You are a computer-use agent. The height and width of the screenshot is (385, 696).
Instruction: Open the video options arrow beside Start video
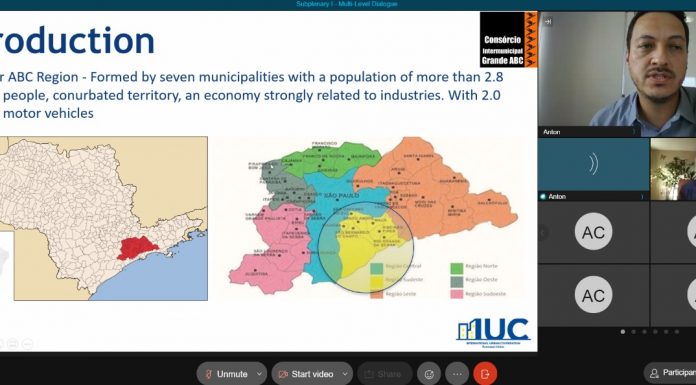[x=346, y=374]
